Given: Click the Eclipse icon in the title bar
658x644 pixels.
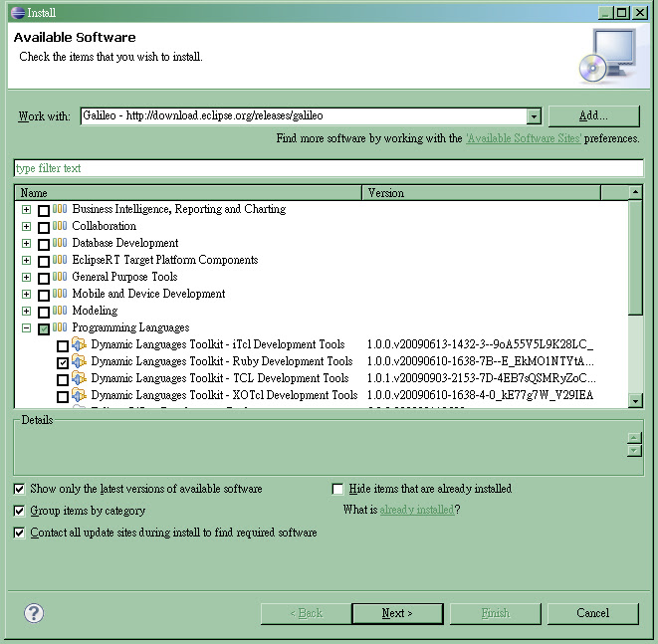Looking at the screenshot, I should click(18, 13).
